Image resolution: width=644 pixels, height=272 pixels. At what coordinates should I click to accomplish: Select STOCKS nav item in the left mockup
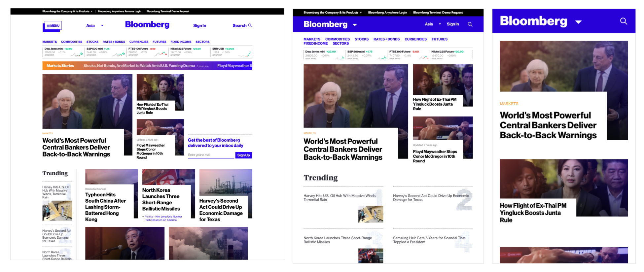click(92, 42)
